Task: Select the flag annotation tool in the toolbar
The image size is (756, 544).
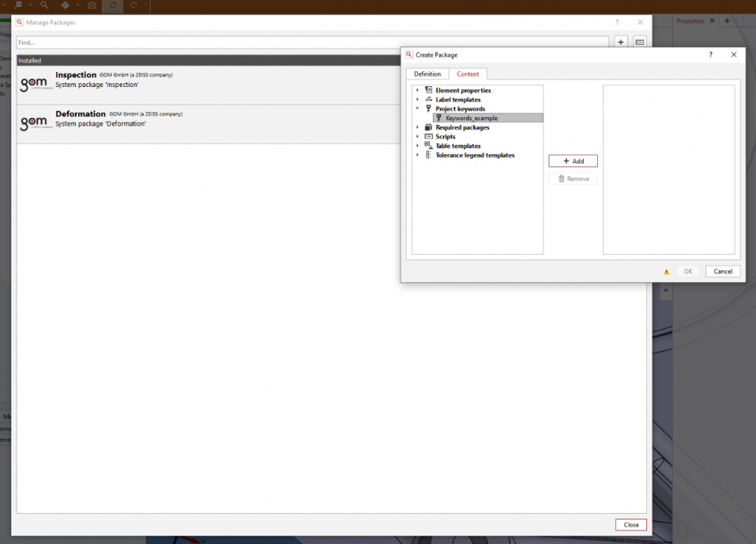Action: (18, 5)
